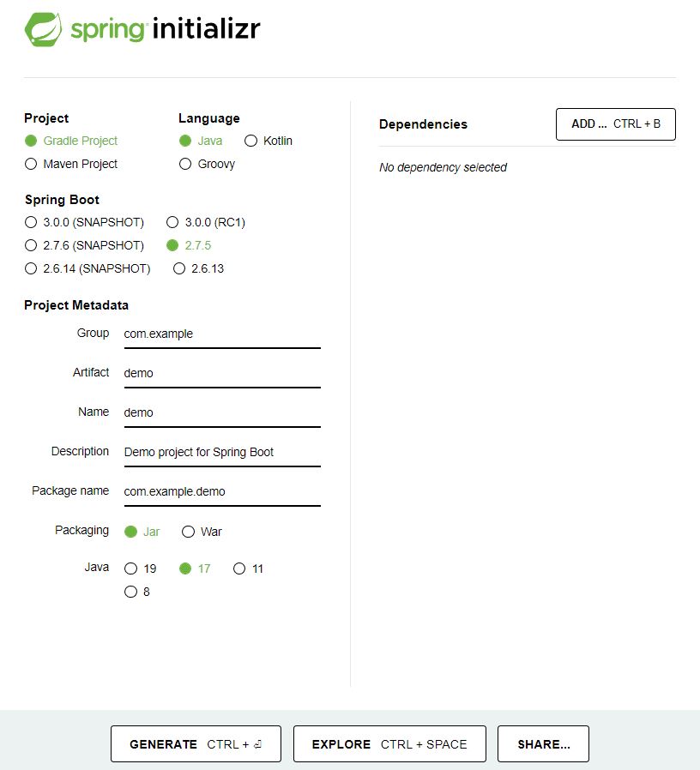Select War packaging option
Image resolution: width=700 pixels, height=770 pixels.
tap(188, 532)
